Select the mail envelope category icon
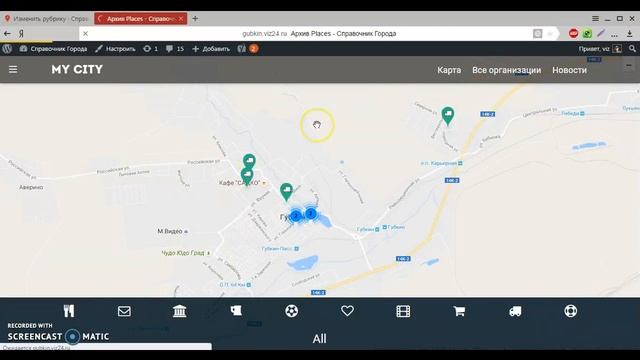Screen dimensions: 640x360 click(x=124, y=311)
